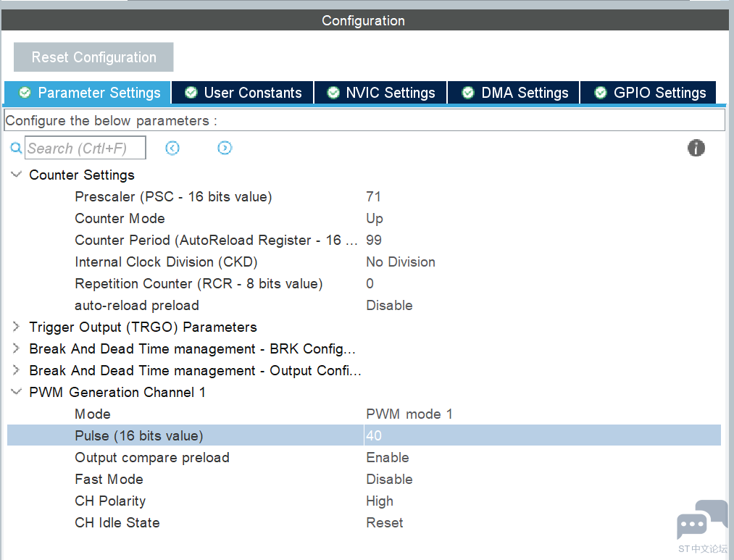
Task: Edit the Pulse value field showing 40
Action: coord(540,435)
